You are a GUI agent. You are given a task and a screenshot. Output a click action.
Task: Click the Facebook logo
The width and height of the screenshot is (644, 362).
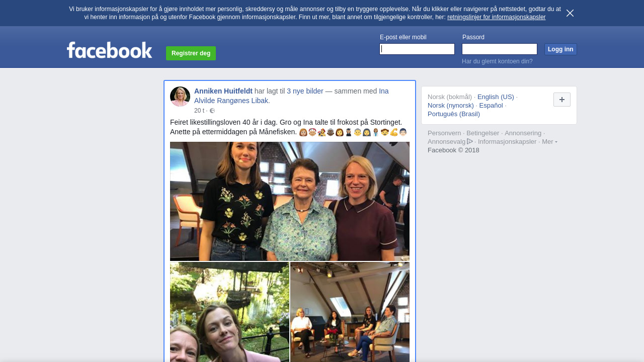coord(110,50)
